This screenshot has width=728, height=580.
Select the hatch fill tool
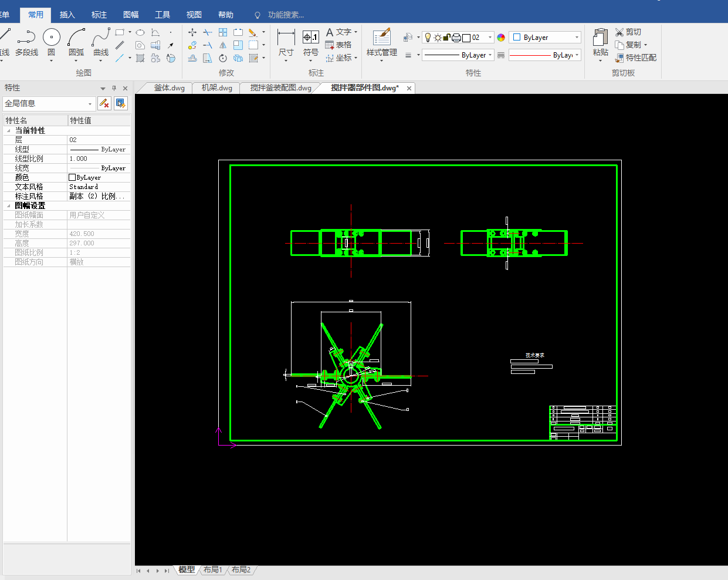140,58
